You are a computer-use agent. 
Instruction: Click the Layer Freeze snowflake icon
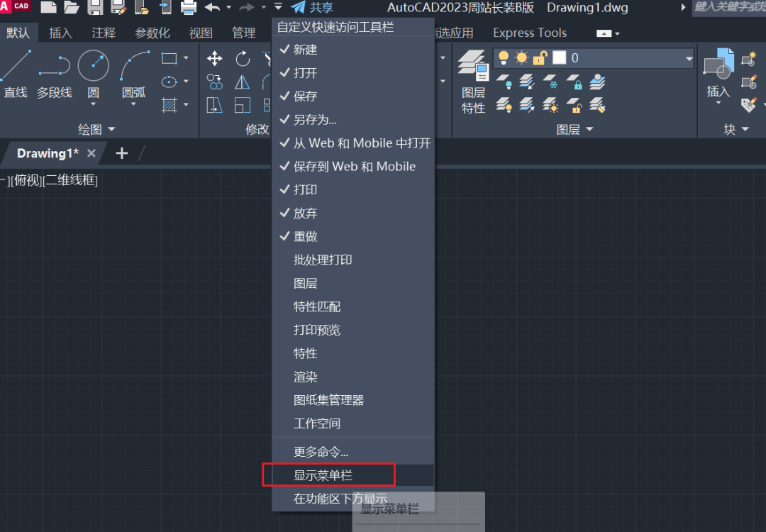tap(550, 82)
